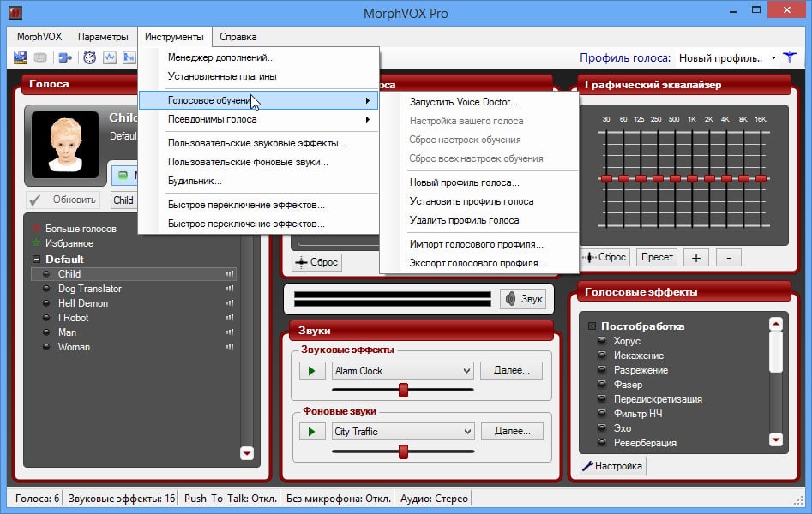
Task: Click the signal bars icon on Dog Translator row
Action: pyautogui.click(x=230, y=289)
